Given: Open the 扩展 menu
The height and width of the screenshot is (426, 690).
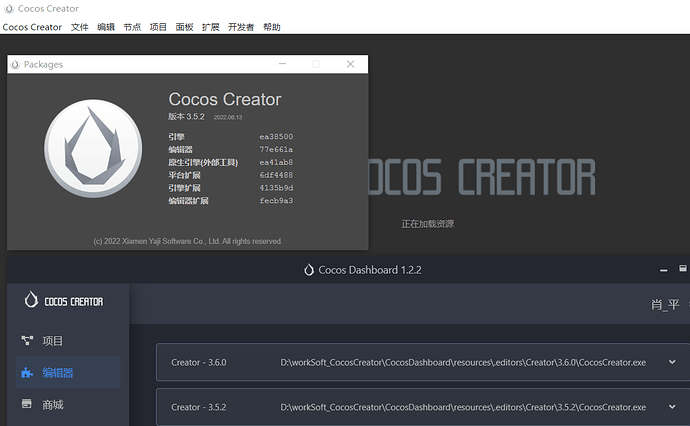Looking at the screenshot, I should pos(210,27).
